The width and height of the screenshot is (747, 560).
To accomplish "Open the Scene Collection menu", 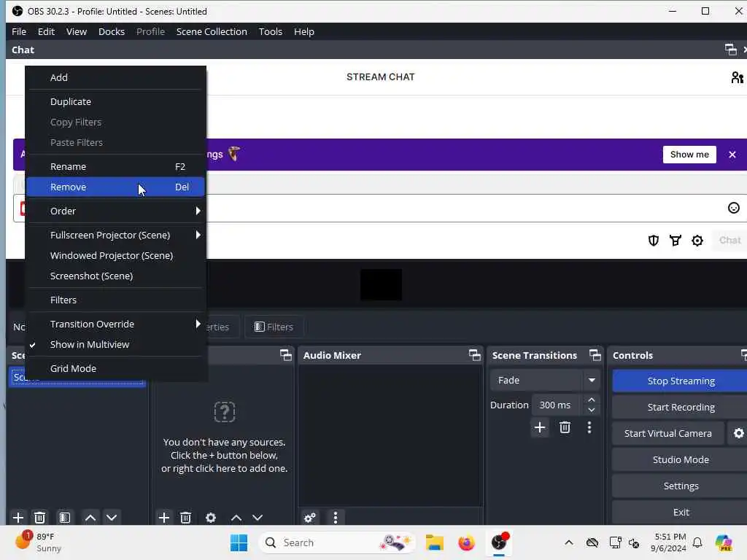I will point(212,31).
